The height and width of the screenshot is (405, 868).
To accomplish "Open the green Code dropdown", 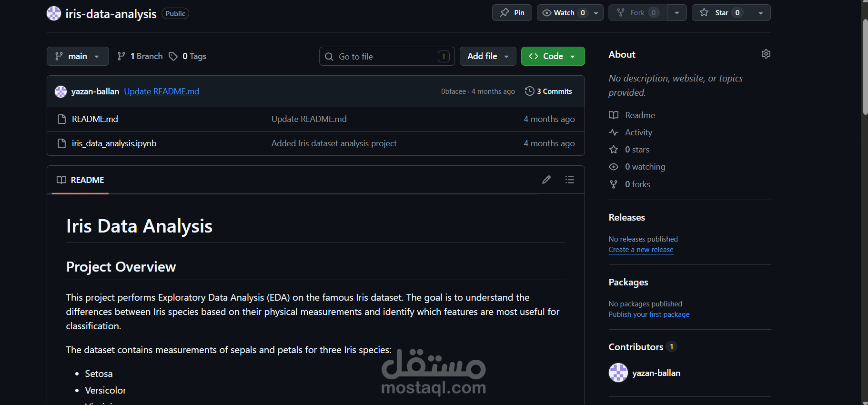I will (553, 56).
